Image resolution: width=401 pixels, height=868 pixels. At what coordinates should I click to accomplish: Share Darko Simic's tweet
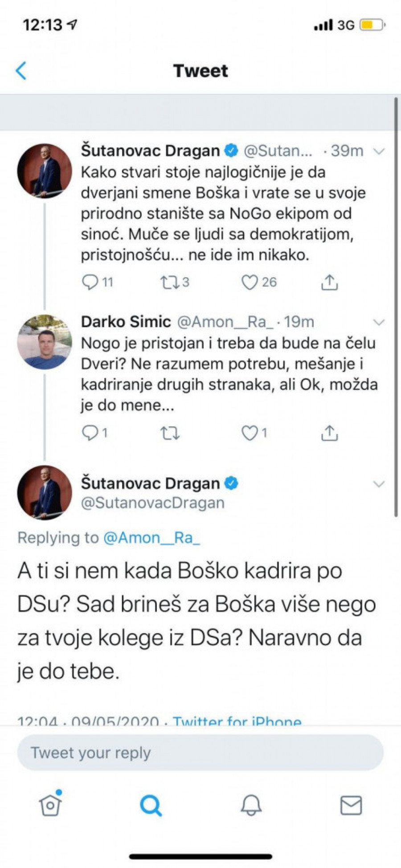[329, 433]
